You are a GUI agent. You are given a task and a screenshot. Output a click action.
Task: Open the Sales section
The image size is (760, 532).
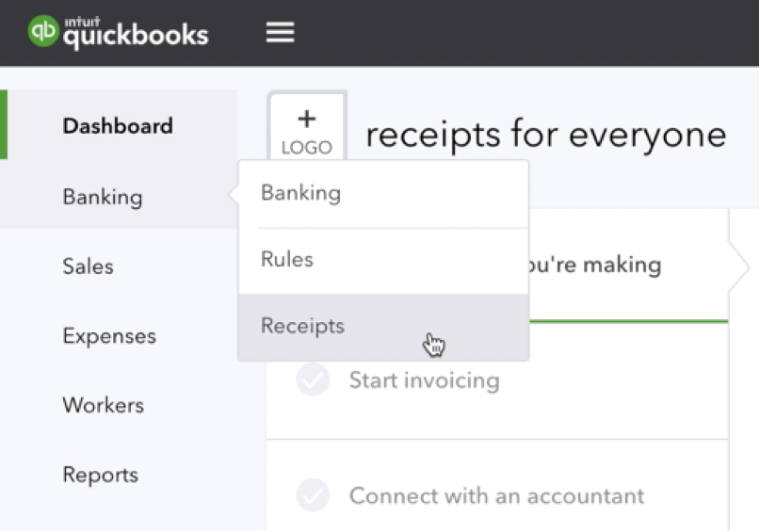pyautogui.click(x=88, y=266)
